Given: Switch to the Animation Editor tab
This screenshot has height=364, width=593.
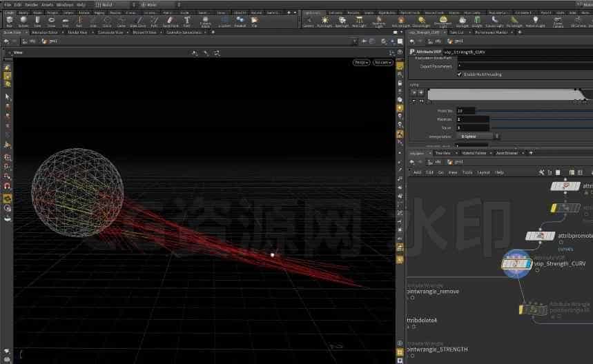Looking at the screenshot, I should point(45,32).
